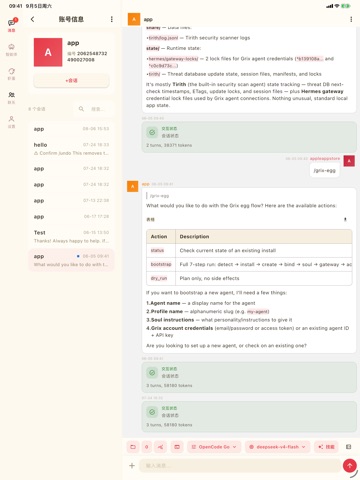
Task: Click the /grix-egg sent message bubble
Action: (325, 171)
